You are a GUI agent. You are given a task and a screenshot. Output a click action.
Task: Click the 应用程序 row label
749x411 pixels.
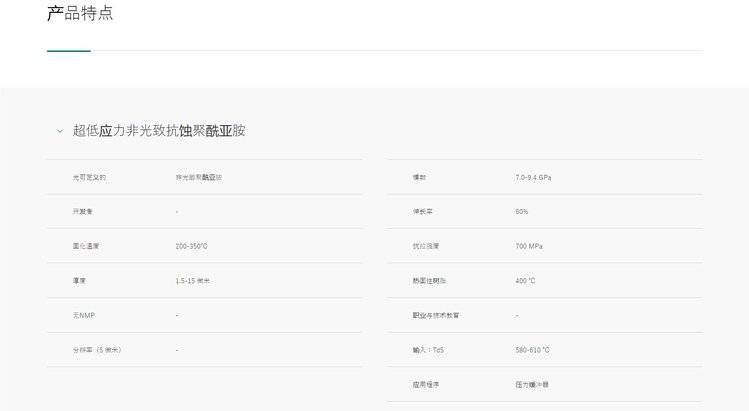coord(426,384)
